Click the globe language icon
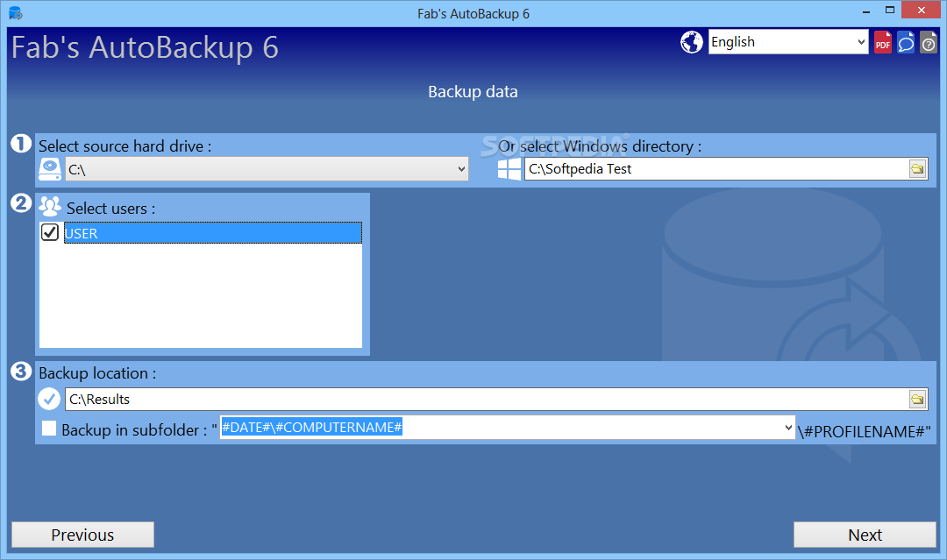Image resolution: width=947 pixels, height=560 pixels. tap(692, 42)
